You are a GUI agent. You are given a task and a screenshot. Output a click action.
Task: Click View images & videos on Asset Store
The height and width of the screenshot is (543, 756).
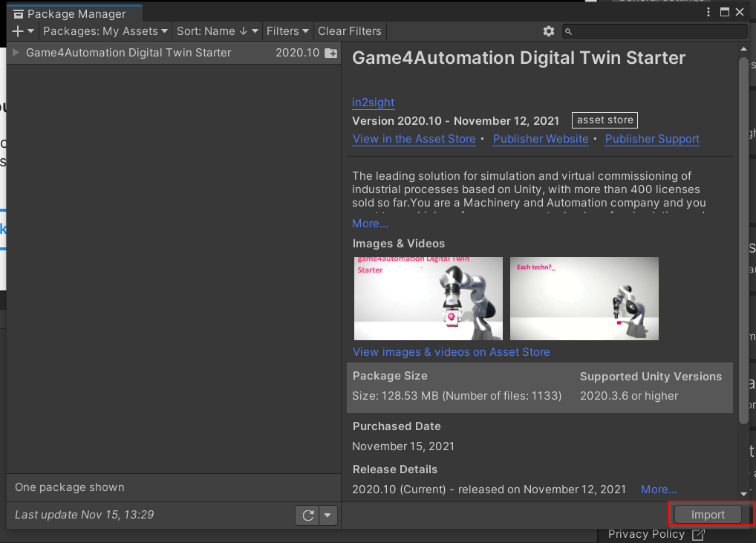[x=452, y=352]
